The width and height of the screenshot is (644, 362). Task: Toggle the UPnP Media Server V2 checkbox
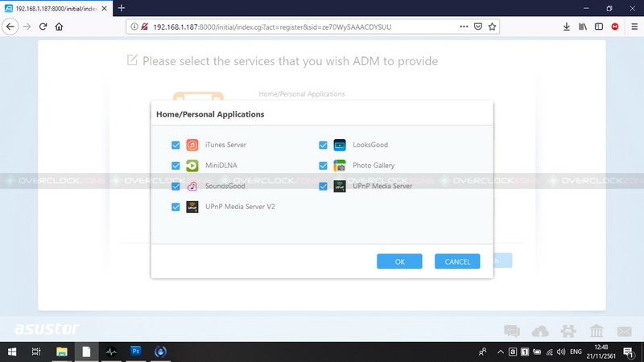tap(175, 207)
